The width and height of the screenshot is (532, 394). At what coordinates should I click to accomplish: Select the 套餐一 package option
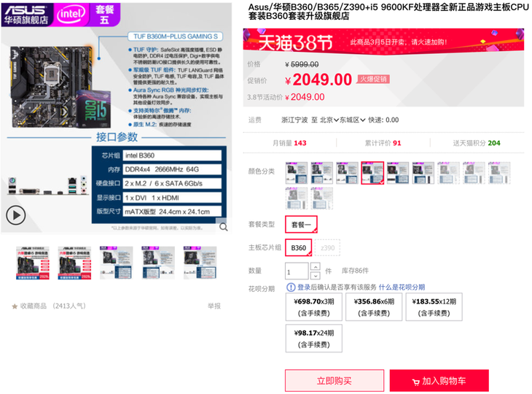(x=301, y=225)
